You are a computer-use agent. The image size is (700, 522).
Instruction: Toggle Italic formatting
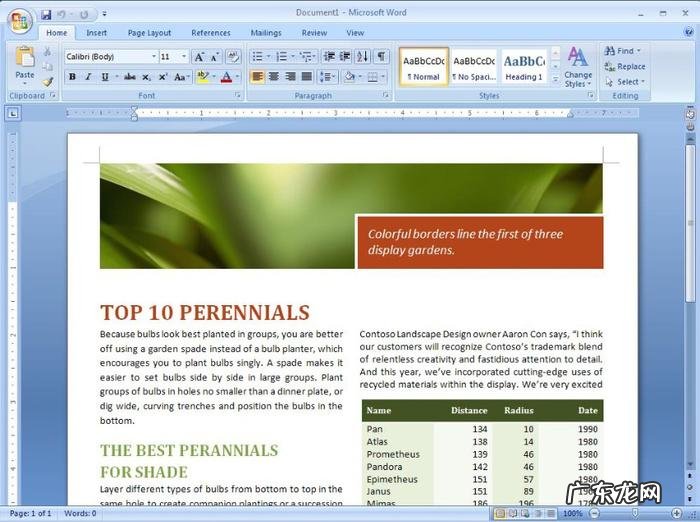click(88, 77)
